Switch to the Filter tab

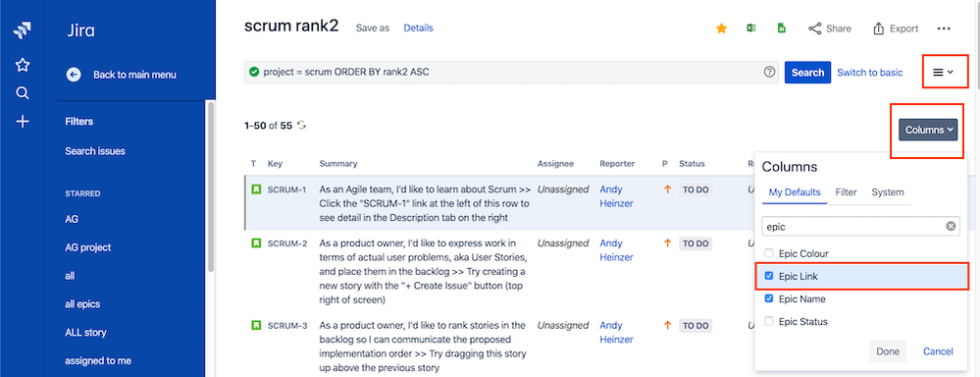pos(847,192)
